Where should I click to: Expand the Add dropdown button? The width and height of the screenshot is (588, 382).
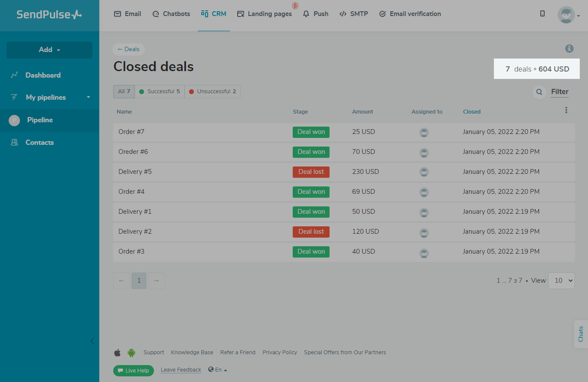pos(49,50)
